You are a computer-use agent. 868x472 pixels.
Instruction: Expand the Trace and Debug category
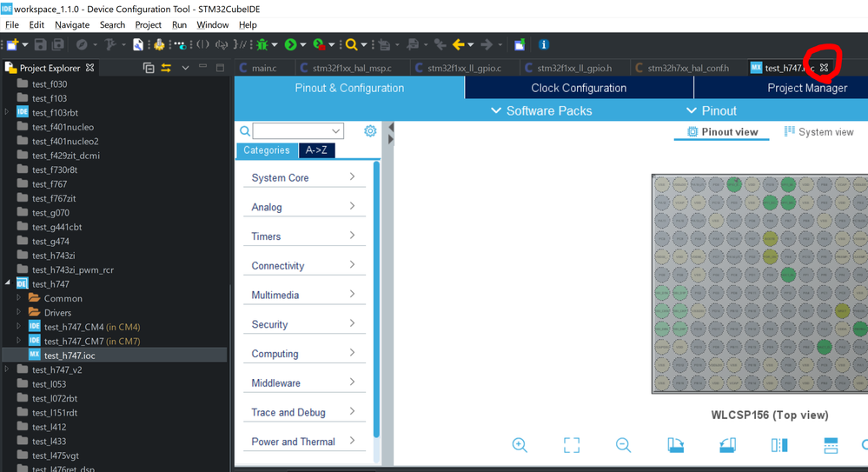[304, 412]
